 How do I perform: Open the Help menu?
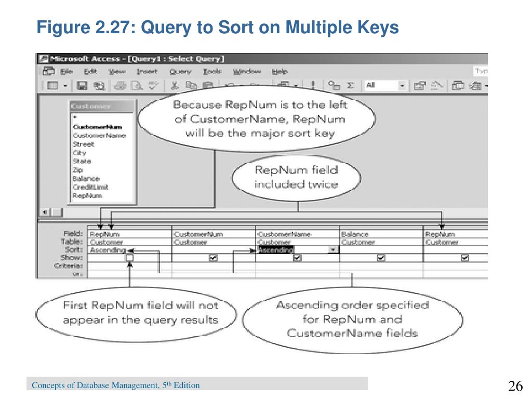click(280, 72)
